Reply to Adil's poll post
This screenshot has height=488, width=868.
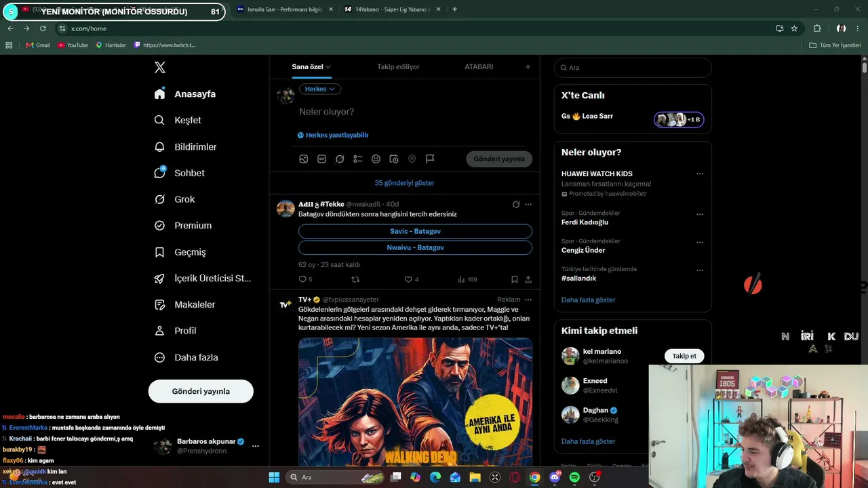click(x=302, y=279)
